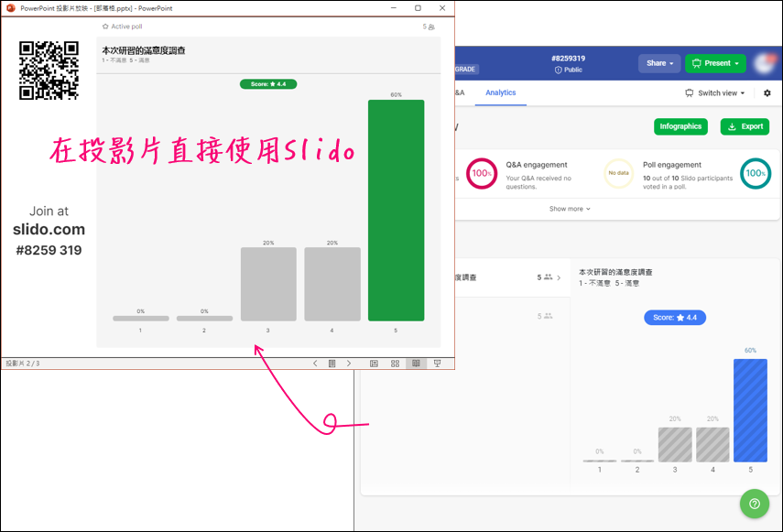
Task: Switch to the Analytics tab
Action: point(500,92)
